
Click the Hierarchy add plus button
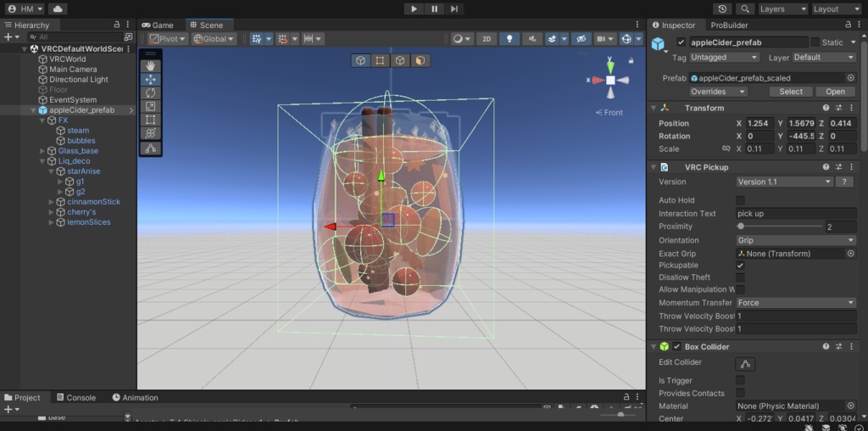8,36
